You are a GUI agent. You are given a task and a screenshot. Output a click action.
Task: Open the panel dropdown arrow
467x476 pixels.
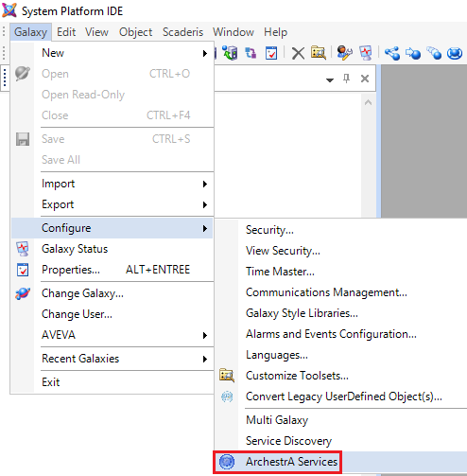(x=330, y=80)
